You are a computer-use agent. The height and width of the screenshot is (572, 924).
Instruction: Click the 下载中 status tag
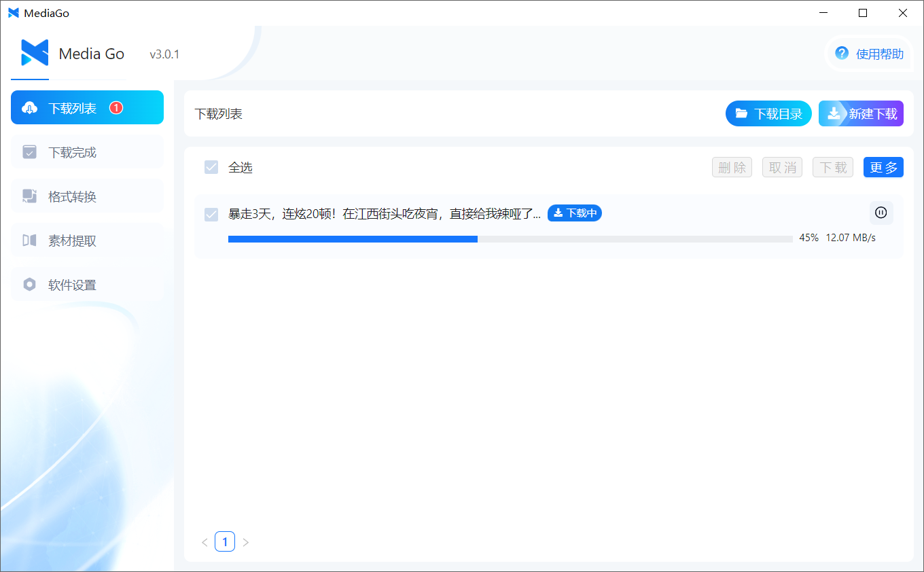[575, 213]
